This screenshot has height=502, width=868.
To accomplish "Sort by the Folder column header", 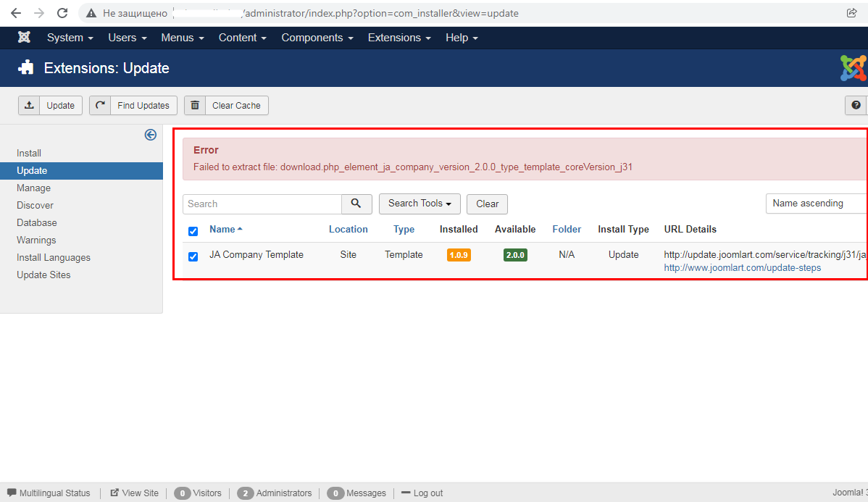I will [567, 229].
